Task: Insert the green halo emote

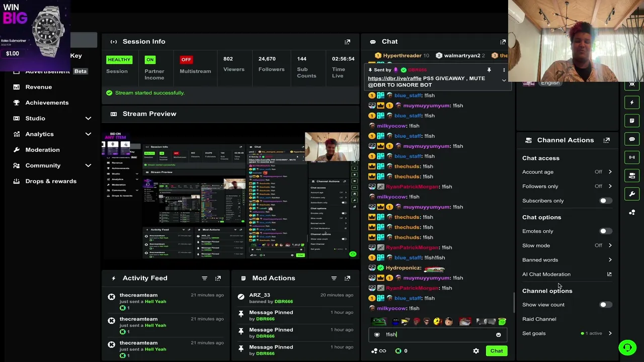Action: (502, 322)
